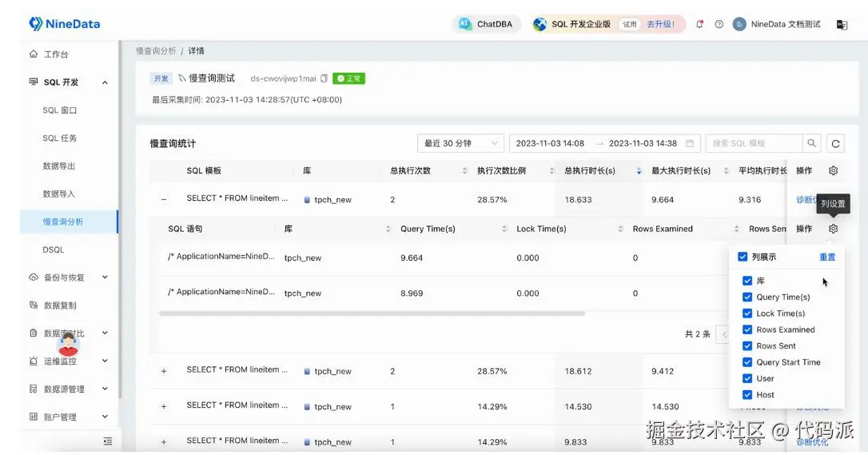Viewport: 868px width, 455px height.
Task: Uncheck the Query Start Time column checkbox
Action: (x=747, y=362)
